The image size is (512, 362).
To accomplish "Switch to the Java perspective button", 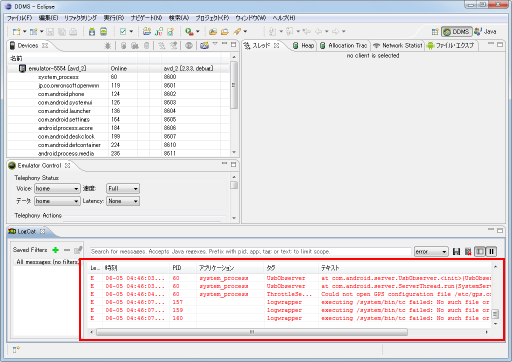I will (485, 32).
